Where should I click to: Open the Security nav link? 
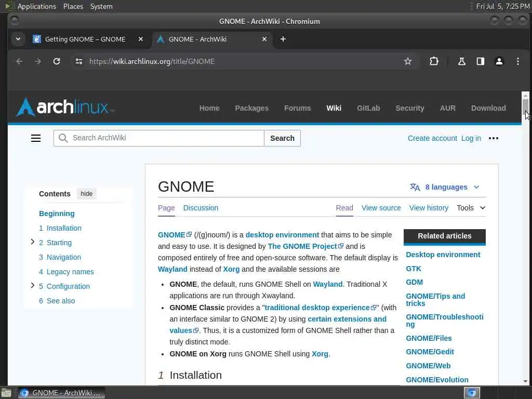click(410, 108)
